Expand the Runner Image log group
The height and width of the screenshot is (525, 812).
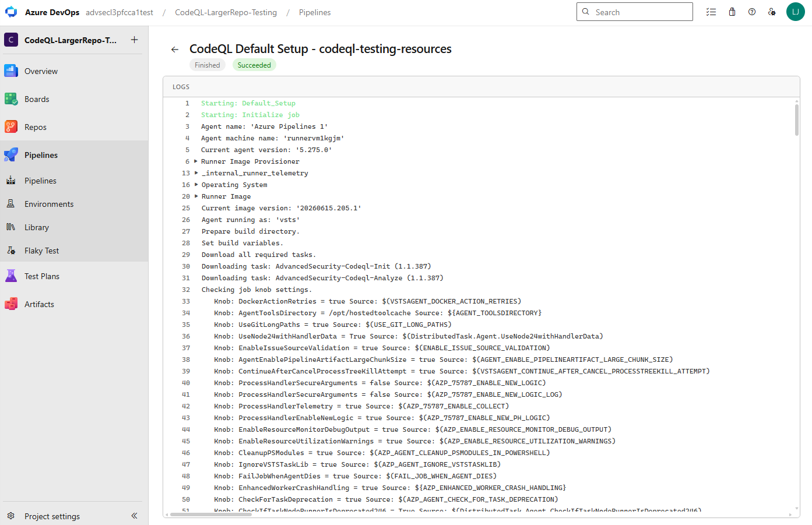pos(196,196)
